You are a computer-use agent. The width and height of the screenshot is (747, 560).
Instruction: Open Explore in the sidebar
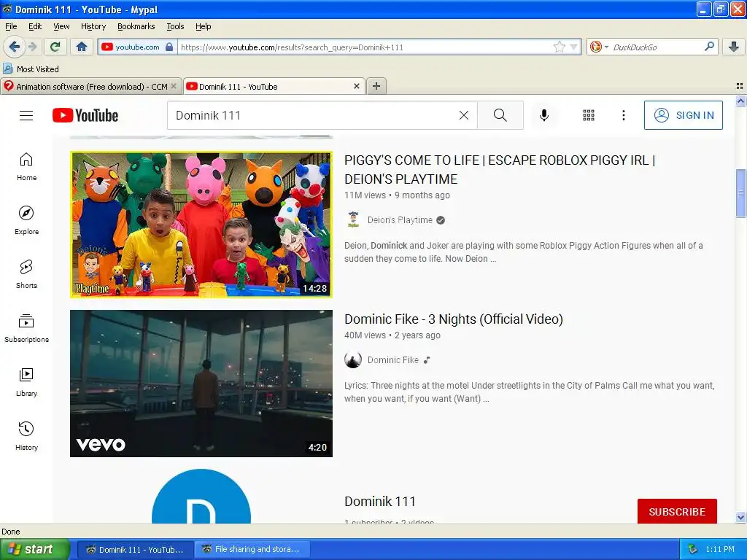click(26, 220)
